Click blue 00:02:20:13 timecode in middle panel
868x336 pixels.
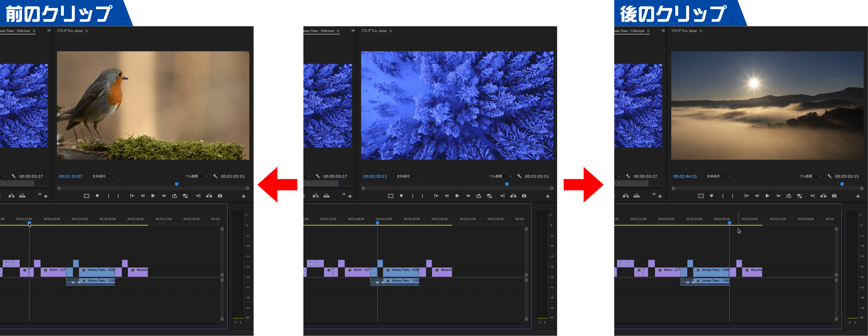click(375, 176)
